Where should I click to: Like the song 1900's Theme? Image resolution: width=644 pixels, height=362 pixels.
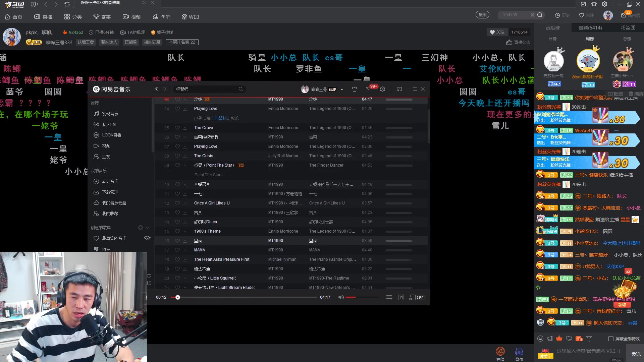click(177, 231)
